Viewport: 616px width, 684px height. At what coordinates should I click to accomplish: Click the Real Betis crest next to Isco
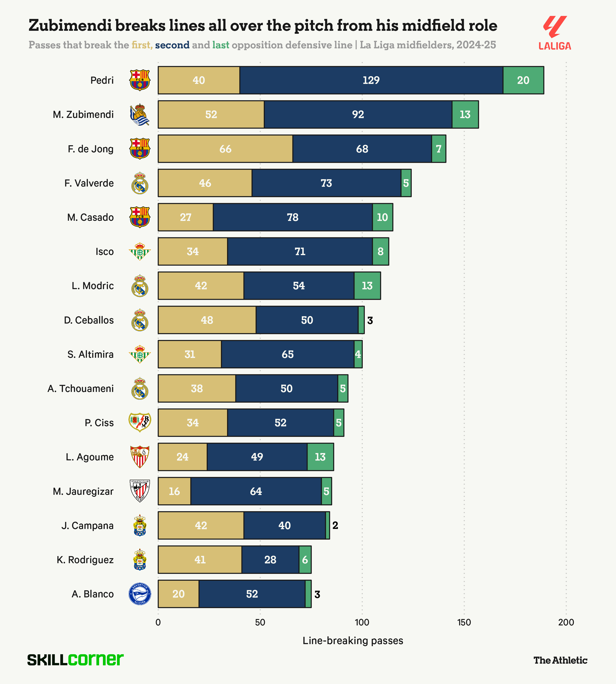point(139,251)
